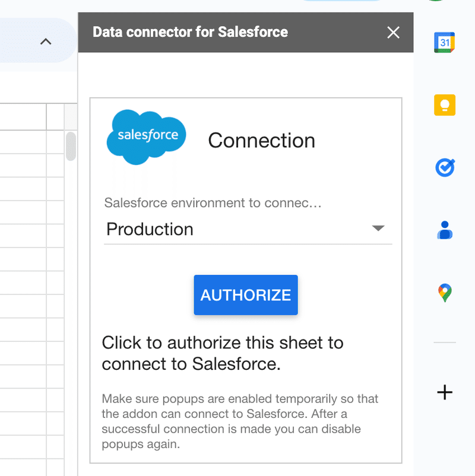Click the authorize instruction text
Viewport: 475px width, 476px height.
point(222,353)
